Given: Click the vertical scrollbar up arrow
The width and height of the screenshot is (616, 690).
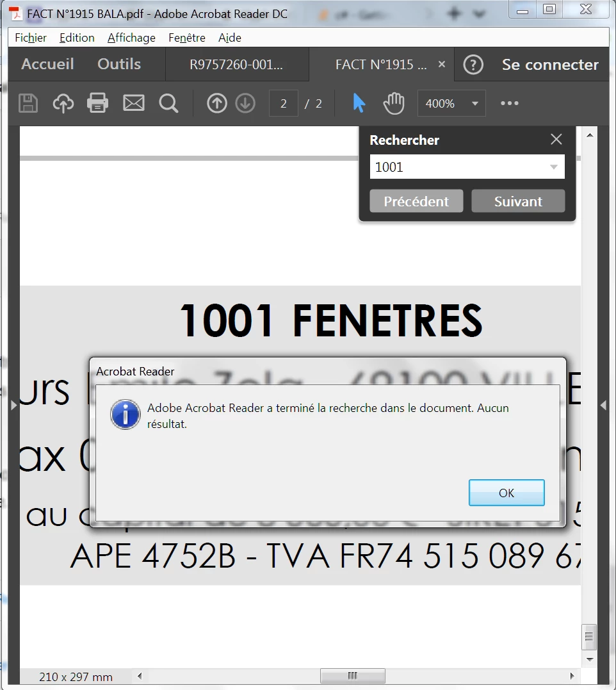Looking at the screenshot, I should [x=590, y=135].
